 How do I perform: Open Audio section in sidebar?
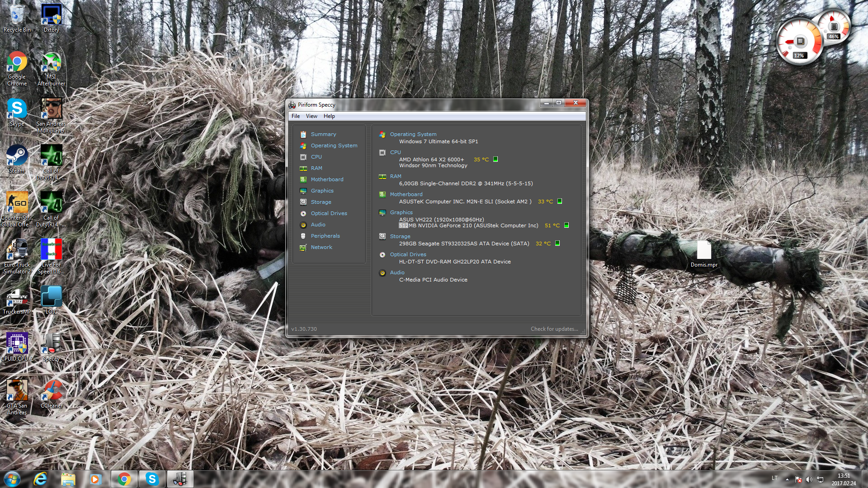click(x=318, y=225)
